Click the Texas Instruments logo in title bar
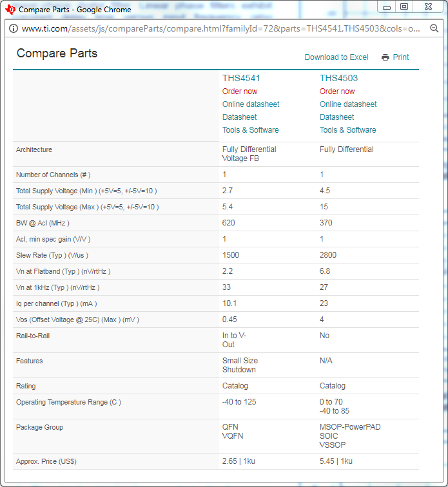The height and width of the screenshot is (487, 448). pyautogui.click(x=10, y=9)
